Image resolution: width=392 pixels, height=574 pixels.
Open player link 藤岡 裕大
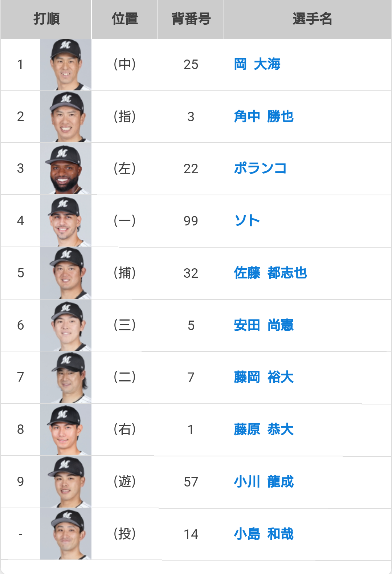click(264, 377)
